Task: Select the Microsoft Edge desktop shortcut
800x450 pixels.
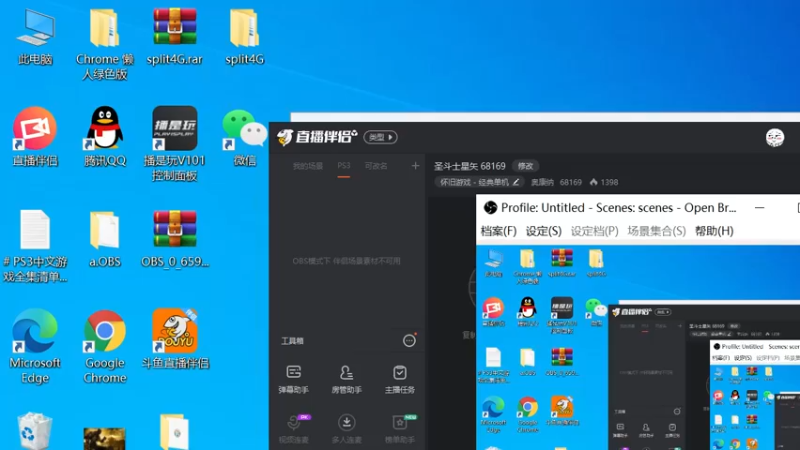Action: click(x=35, y=347)
